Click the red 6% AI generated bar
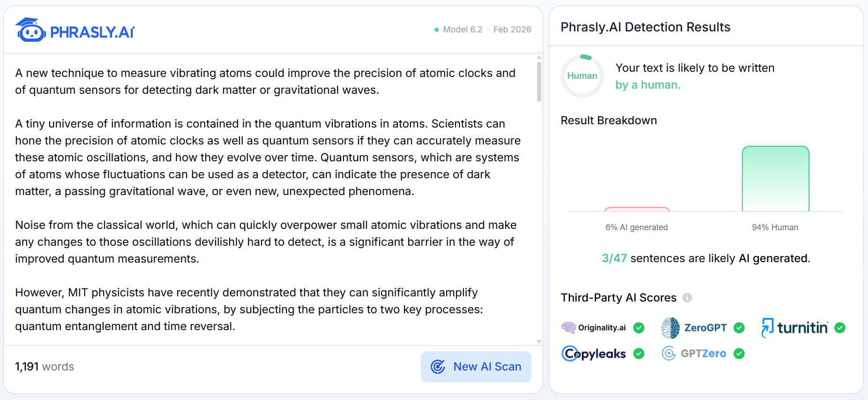The image size is (868, 400). (x=637, y=209)
